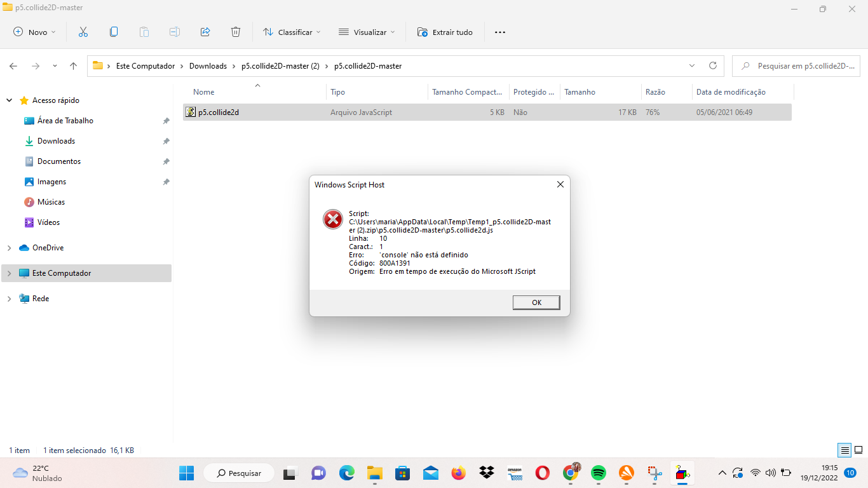Open the Novo dropdown menu

tap(35, 32)
